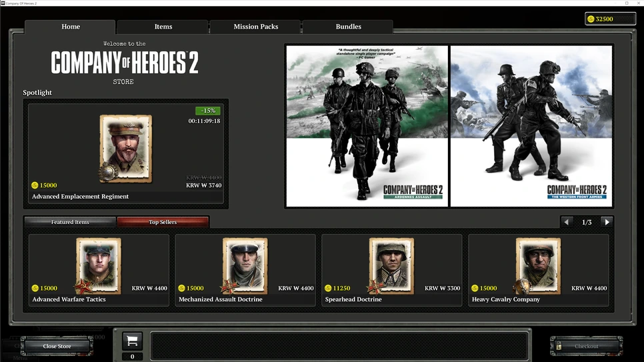Click the Close Store button

pyautogui.click(x=57, y=346)
